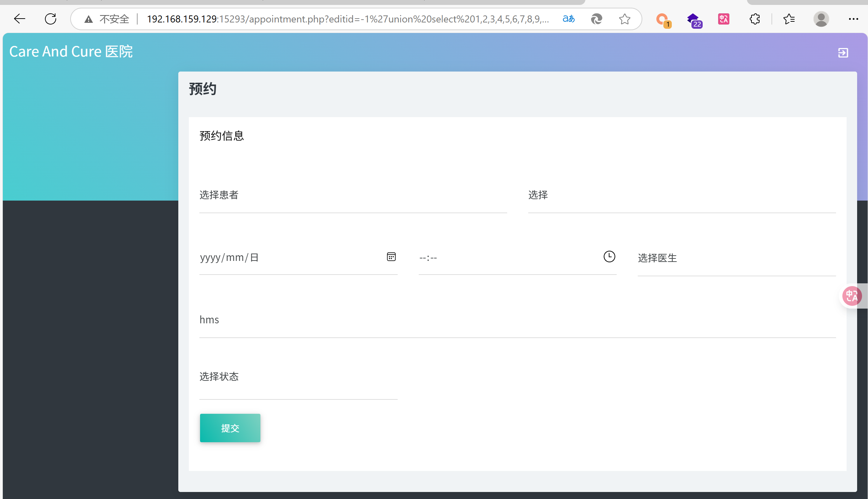The width and height of the screenshot is (868, 499).
Task: Submit the form via 提交 button
Action: pyautogui.click(x=230, y=428)
